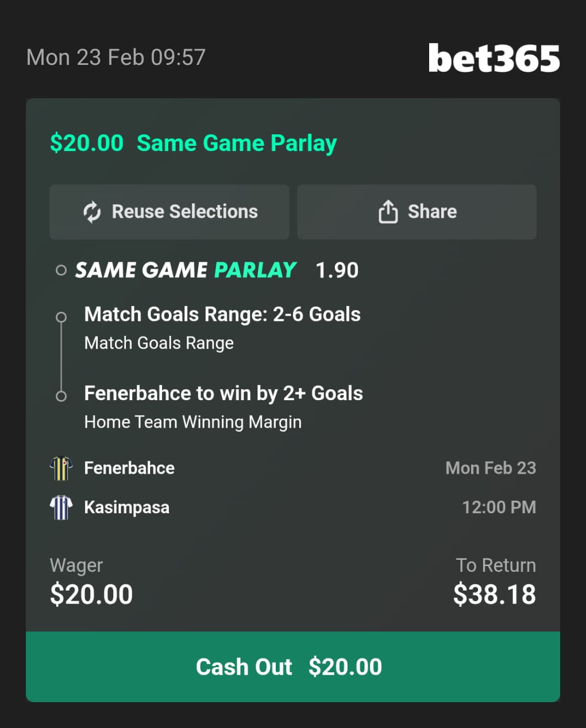Open the Fenerbahce team name
Viewport: 586px width, 728px height.
[129, 468]
